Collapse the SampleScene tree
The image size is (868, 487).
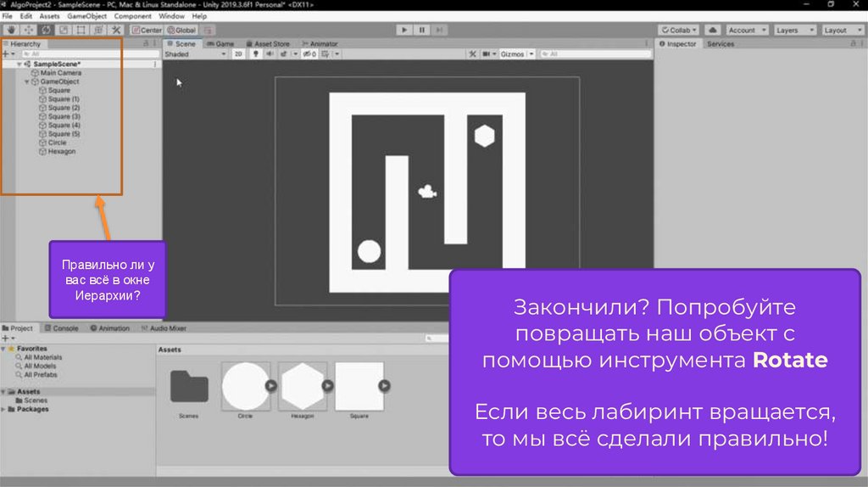point(19,64)
